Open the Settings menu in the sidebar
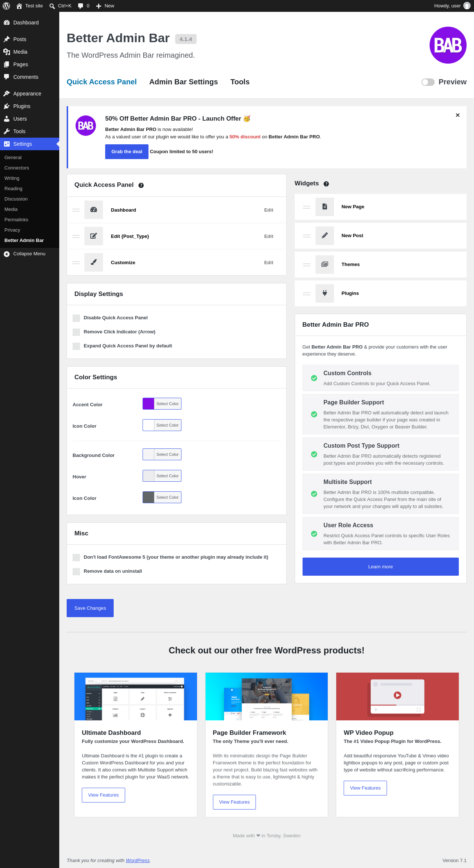 point(30,144)
